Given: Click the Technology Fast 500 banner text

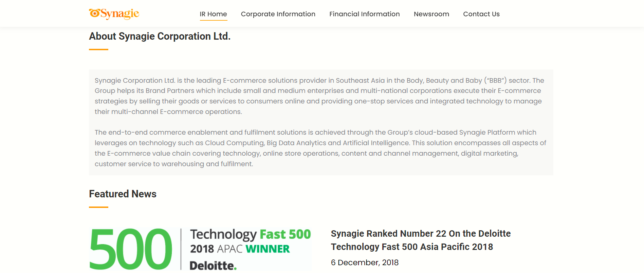Looking at the screenshot, I should (x=250, y=234).
